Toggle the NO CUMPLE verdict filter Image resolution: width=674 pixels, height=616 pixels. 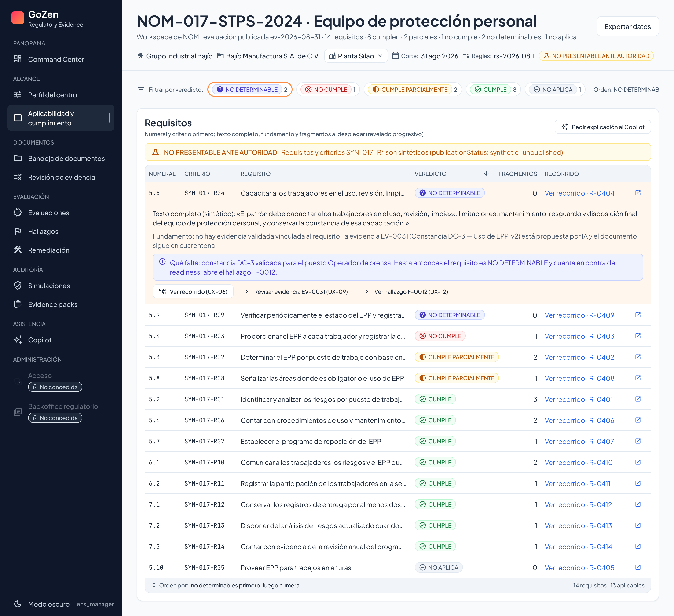[328, 90]
